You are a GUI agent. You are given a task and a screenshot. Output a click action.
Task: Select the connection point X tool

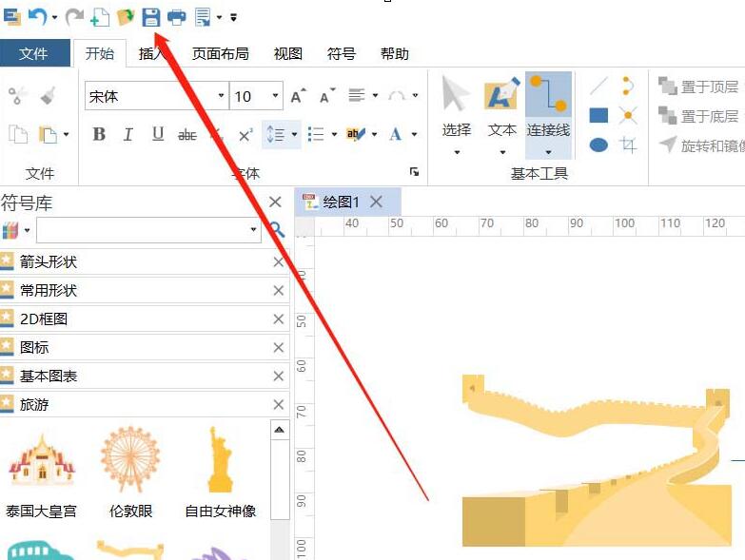[628, 115]
